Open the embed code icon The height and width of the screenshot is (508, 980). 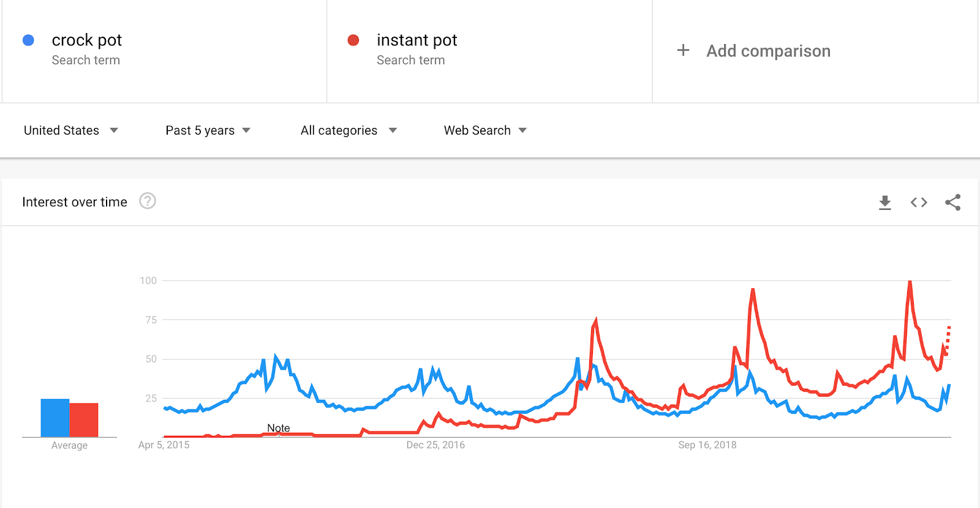pos(919,203)
